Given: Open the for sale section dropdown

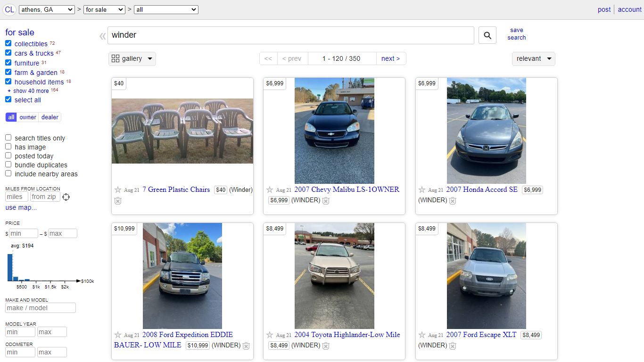Looking at the screenshot, I should (x=104, y=9).
